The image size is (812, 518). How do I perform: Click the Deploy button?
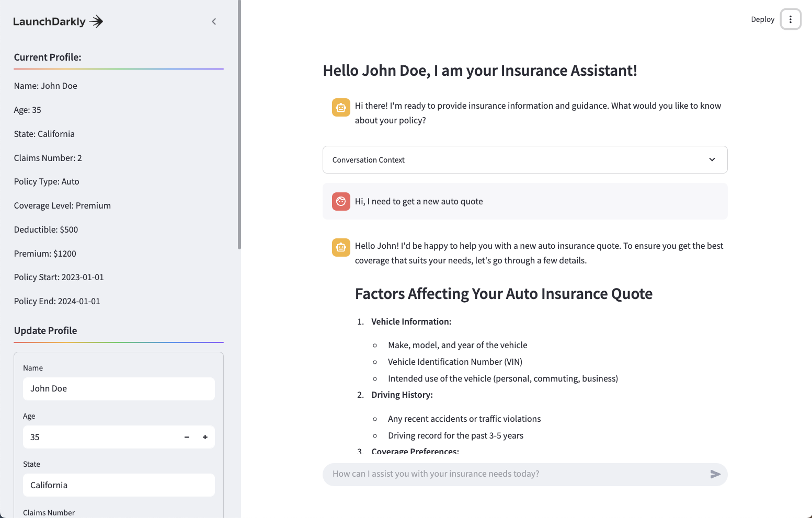pos(762,19)
